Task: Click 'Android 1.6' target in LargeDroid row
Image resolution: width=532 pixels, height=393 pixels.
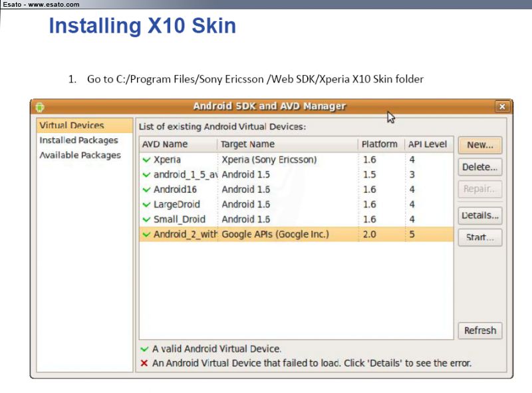Action: click(x=245, y=205)
